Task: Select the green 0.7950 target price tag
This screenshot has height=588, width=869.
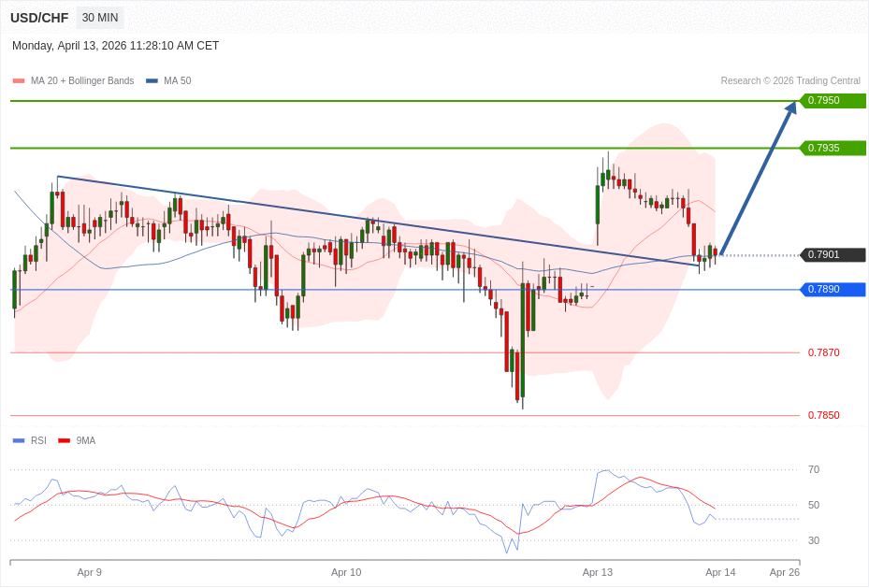Action: click(x=833, y=101)
